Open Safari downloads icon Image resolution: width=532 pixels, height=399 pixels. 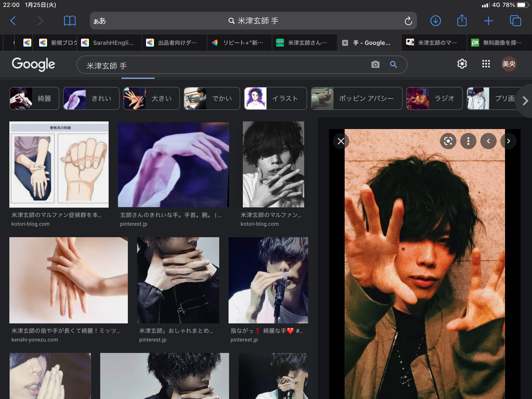435,21
